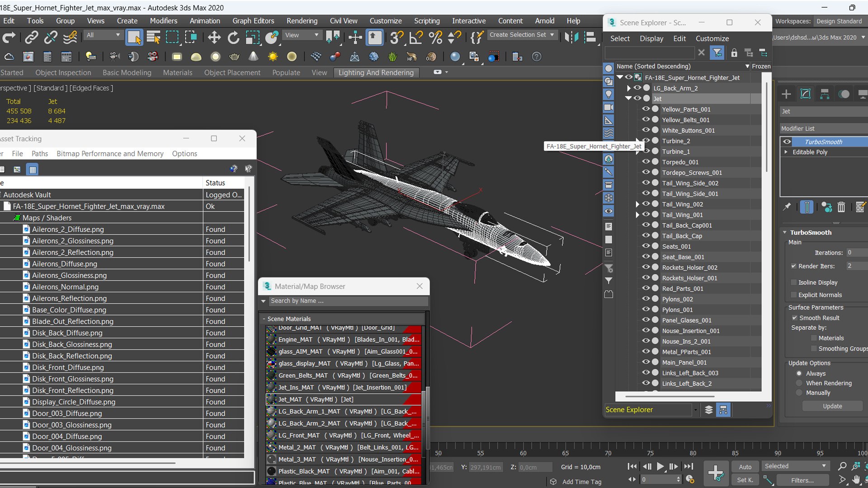The image size is (868, 488).
Task: Hide the Pylons_002 object
Action: (646, 299)
